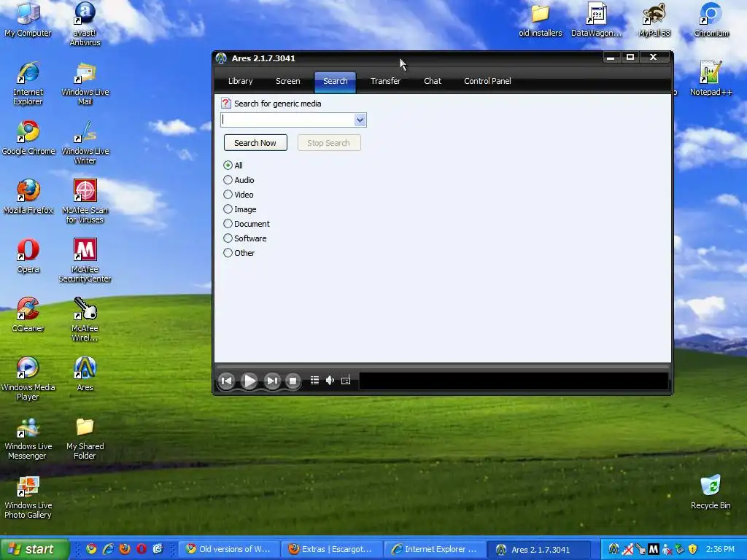Click the radio icon beside the volume icon
Image resolution: width=747 pixels, height=560 pixels.
(x=346, y=381)
